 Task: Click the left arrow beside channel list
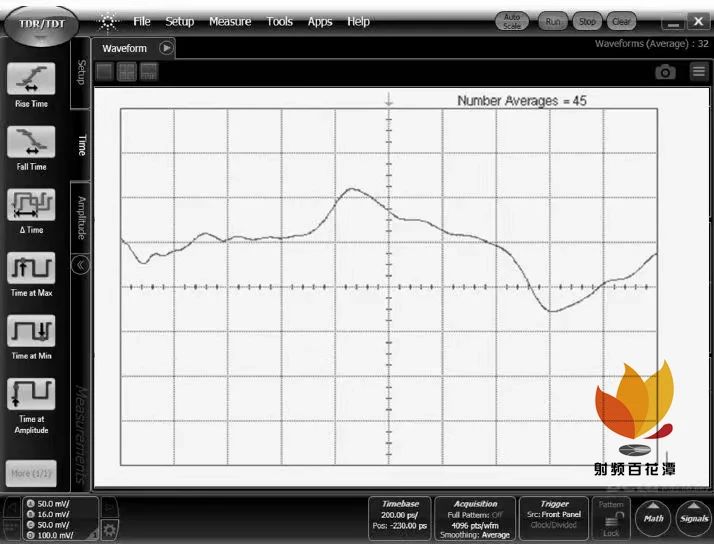click(11, 507)
